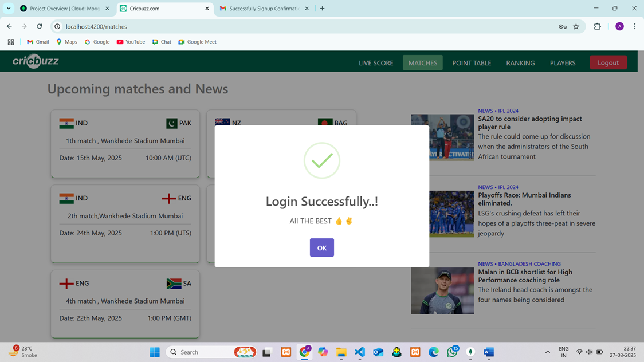Click the Chrome profile avatar icon
Image resolution: width=644 pixels, height=362 pixels.
(x=619, y=26)
